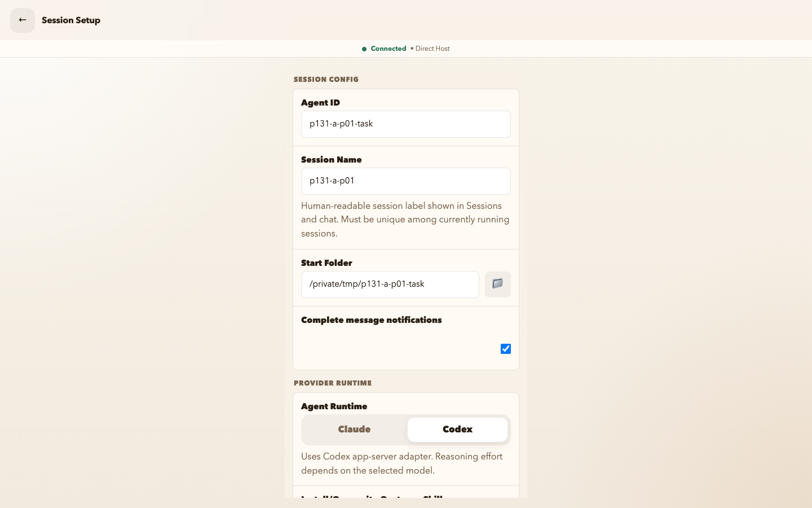The width and height of the screenshot is (812, 508).
Task: Disable Complete message notifications checkbox
Action: coord(506,349)
